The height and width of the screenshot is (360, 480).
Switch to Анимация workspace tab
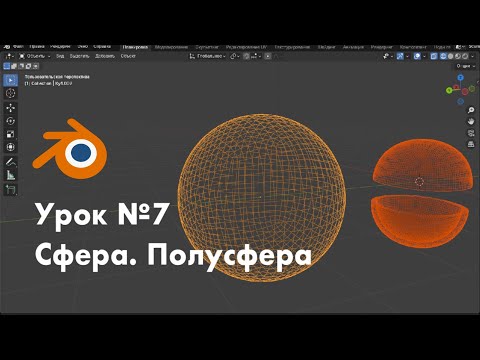coord(353,47)
